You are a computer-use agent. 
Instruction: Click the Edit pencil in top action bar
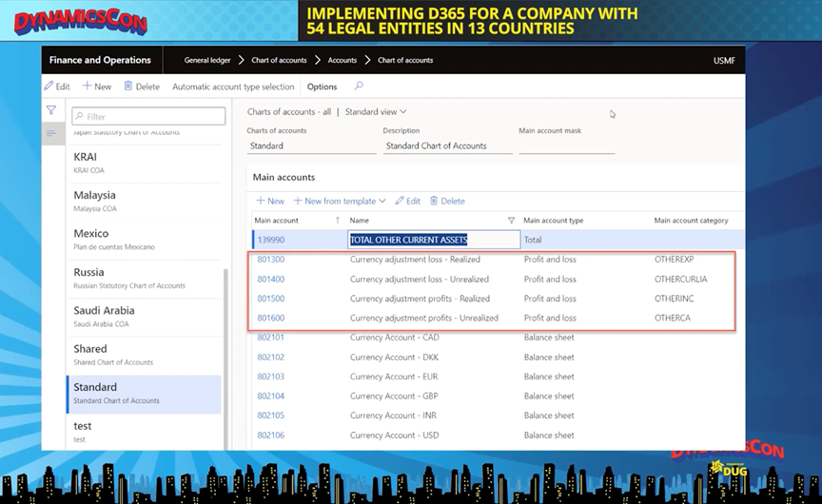coord(57,87)
